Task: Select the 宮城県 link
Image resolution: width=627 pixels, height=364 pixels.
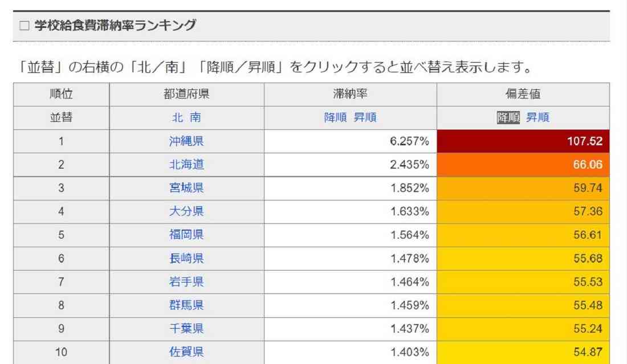Action: (186, 188)
